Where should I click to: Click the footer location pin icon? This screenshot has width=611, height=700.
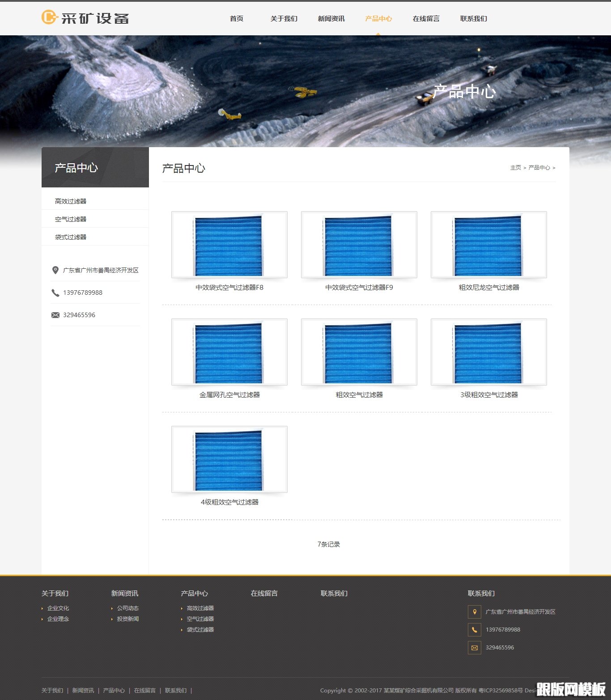pyautogui.click(x=475, y=611)
